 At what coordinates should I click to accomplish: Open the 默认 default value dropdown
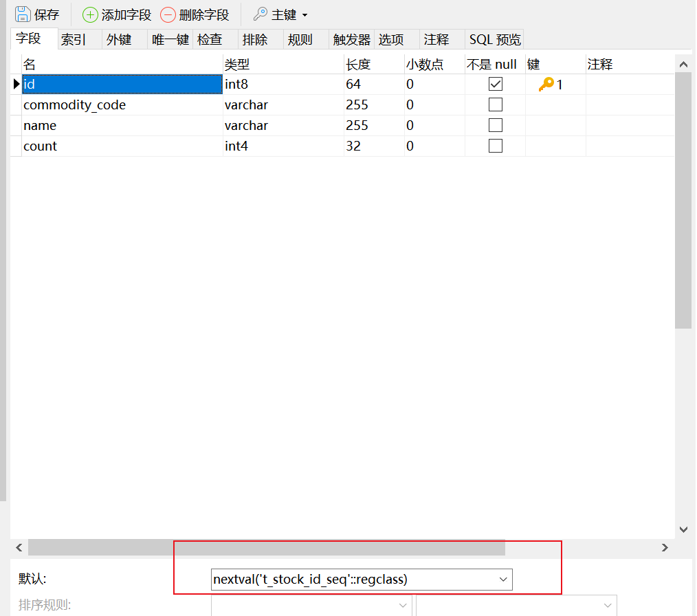(503, 580)
